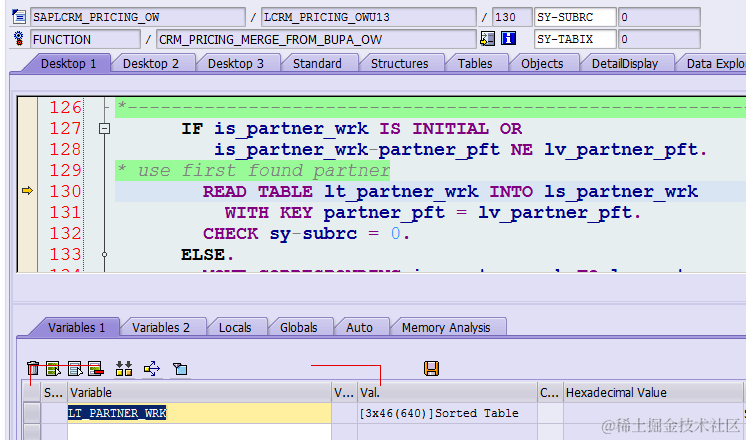Click the FUNCTION event type field
The image size is (746, 440).
coord(86,39)
